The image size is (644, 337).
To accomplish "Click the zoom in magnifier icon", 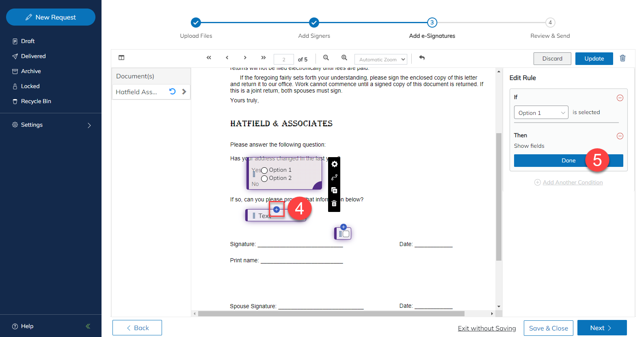I will 344,58.
